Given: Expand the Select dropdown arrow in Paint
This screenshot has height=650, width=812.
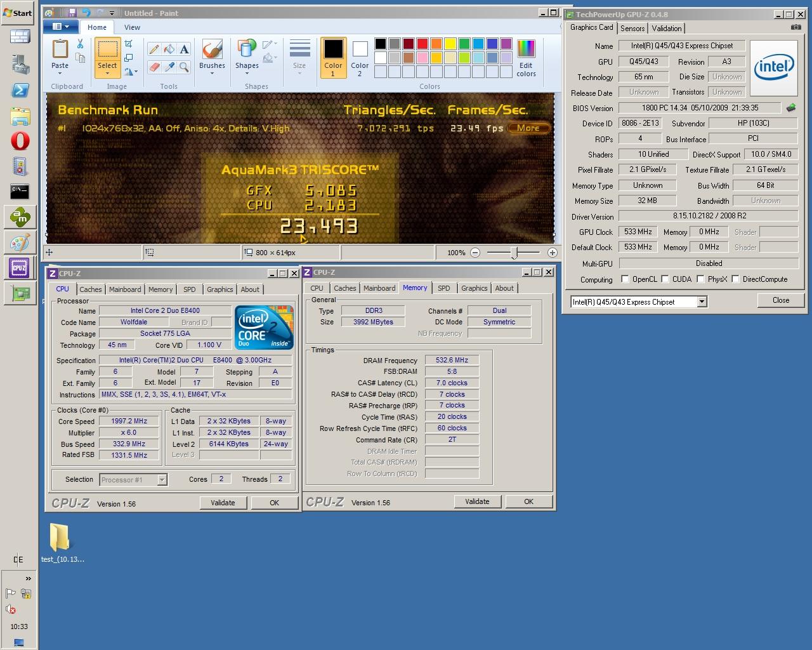Looking at the screenshot, I should (107, 74).
